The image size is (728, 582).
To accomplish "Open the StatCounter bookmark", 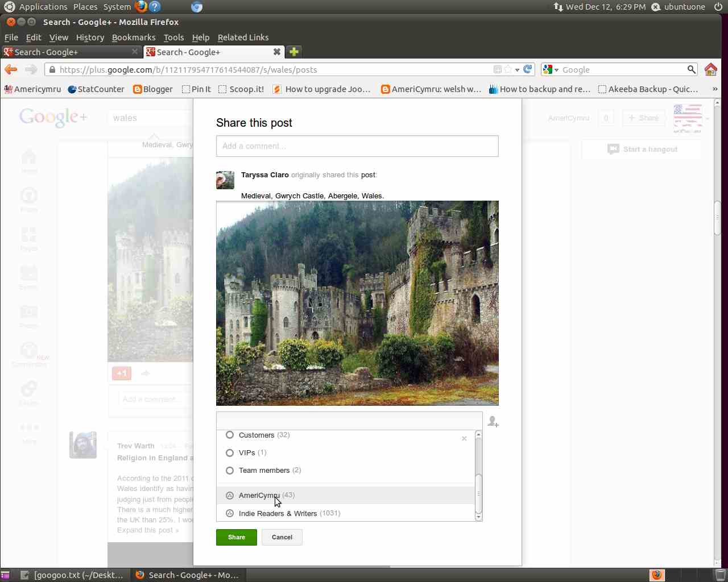I will click(x=96, y=89).
